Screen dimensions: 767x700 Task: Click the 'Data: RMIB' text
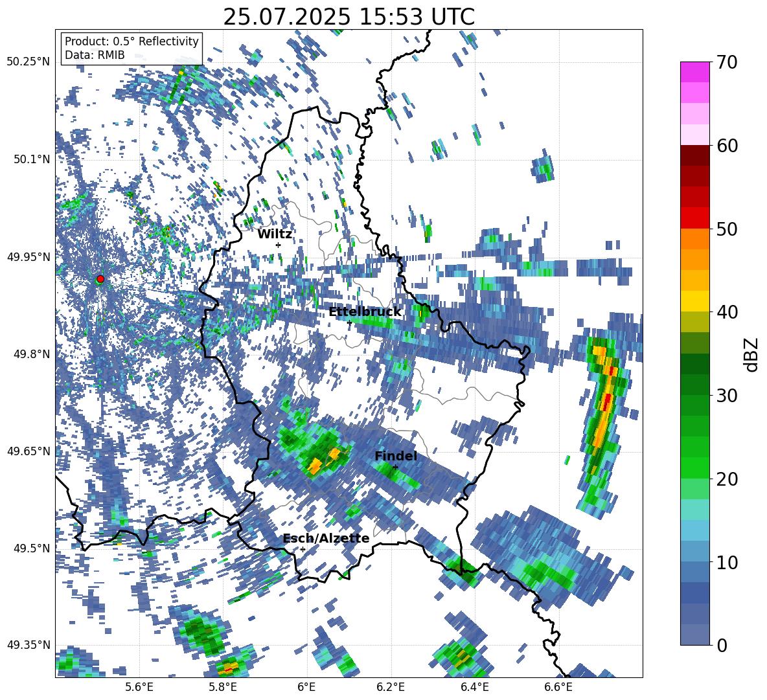coord(95,55)
